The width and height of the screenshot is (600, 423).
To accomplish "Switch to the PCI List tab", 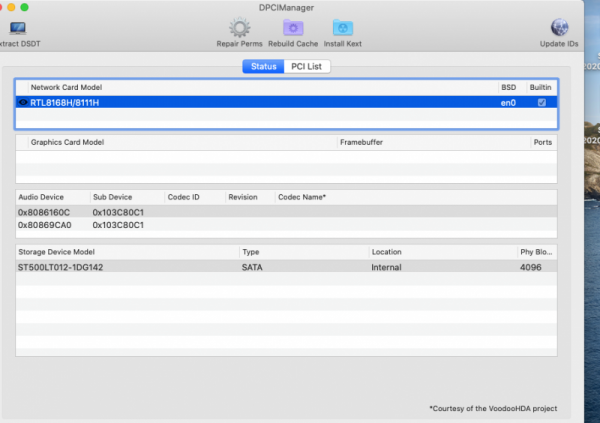I will click(x=308, y=66).
